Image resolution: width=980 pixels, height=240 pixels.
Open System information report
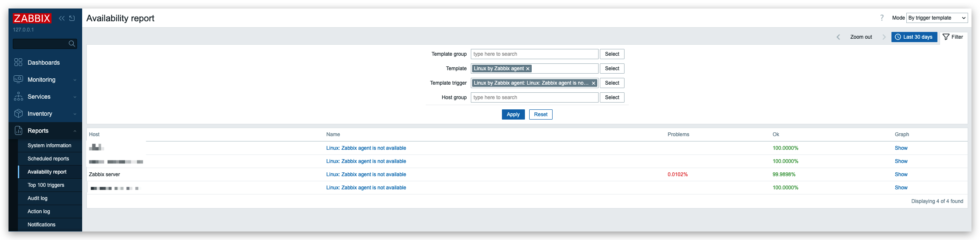pos(49,146)
